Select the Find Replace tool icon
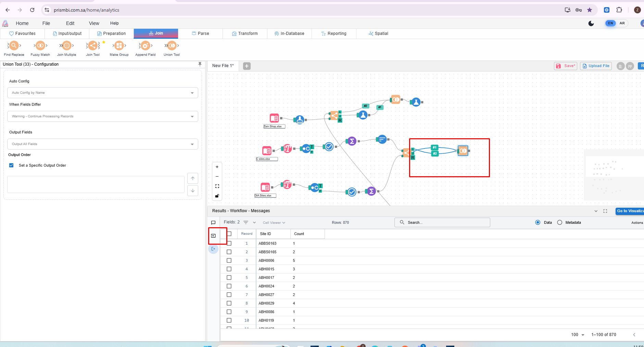This screenshot has width=644, height=347. [x=14, y=46]
